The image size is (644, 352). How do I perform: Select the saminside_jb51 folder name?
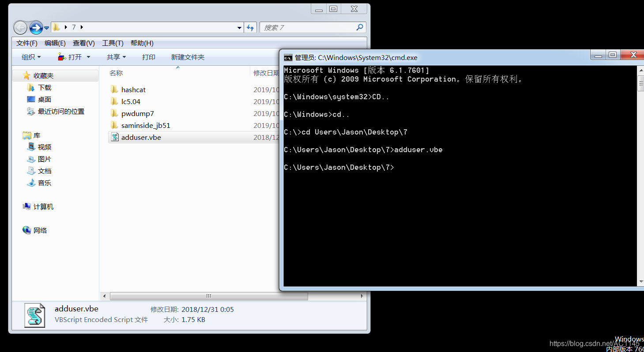146,125
